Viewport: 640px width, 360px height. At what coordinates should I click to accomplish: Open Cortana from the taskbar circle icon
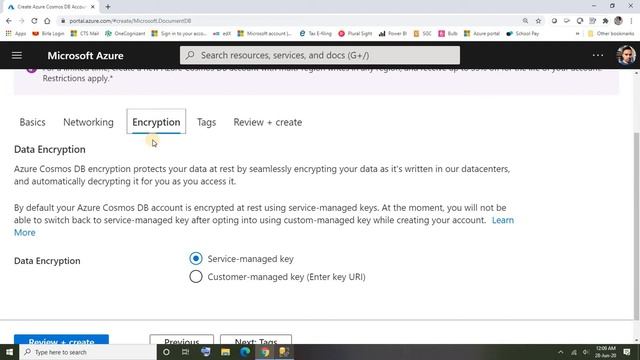point(166,352)
